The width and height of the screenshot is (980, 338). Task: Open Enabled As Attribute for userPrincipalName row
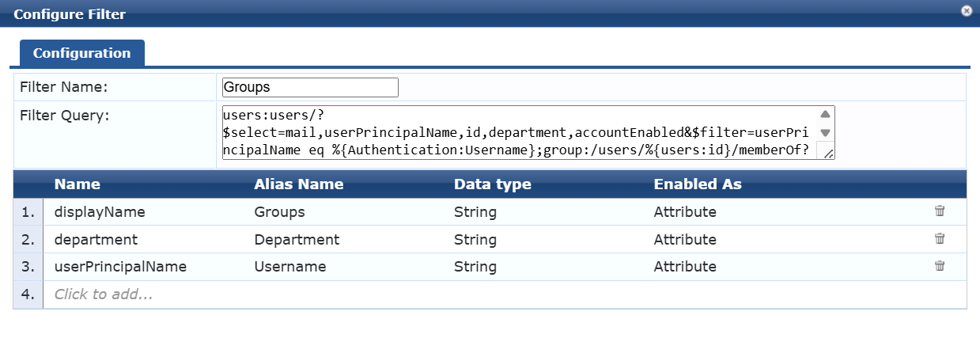(685, 267)
